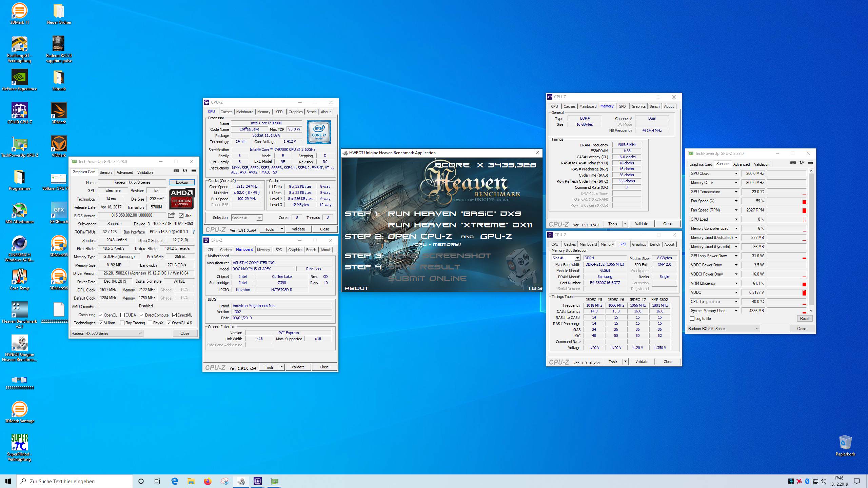Click the Reset button in GPU-Z Sensors
The width and height of the screenshot is (868, 488).
[805, 319]
